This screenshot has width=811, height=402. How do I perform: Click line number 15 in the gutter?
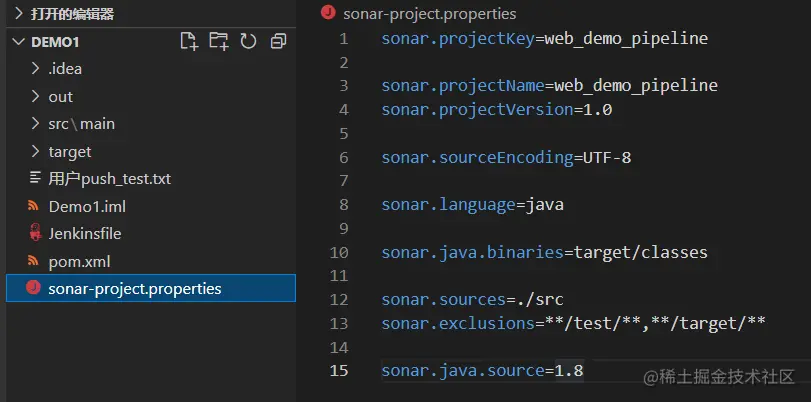click(x=339, y=371)
